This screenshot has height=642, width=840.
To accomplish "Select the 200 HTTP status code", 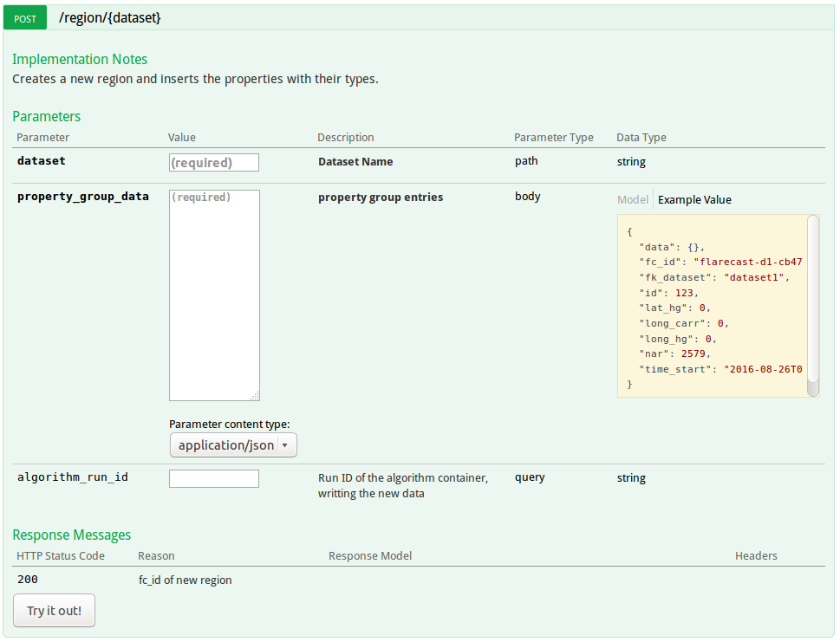I will 27,580.
